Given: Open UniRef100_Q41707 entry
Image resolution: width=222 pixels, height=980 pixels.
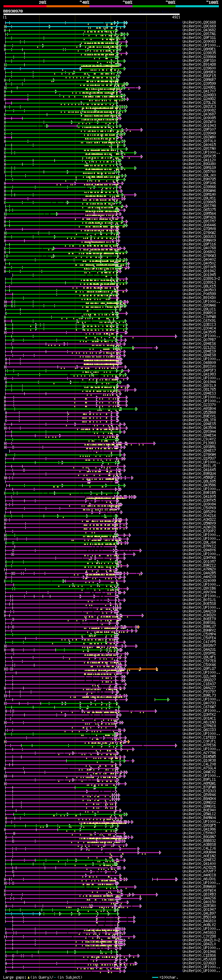Looking at the screenshot, I should pyautogui.click(x=199, y=91).
